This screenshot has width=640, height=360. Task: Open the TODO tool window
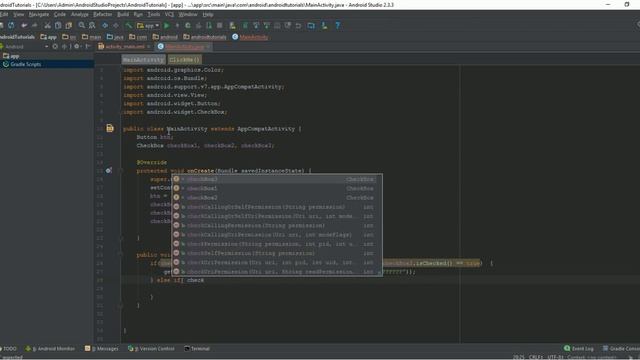click(x=9, y=349)
